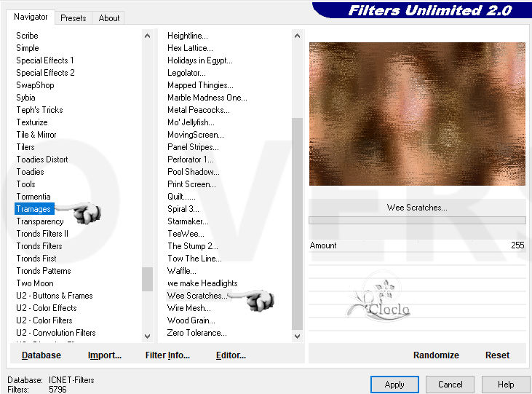Viewport: 532px width, 394px height.
Task: Open Filter Info...
Action: click(167, 355)
